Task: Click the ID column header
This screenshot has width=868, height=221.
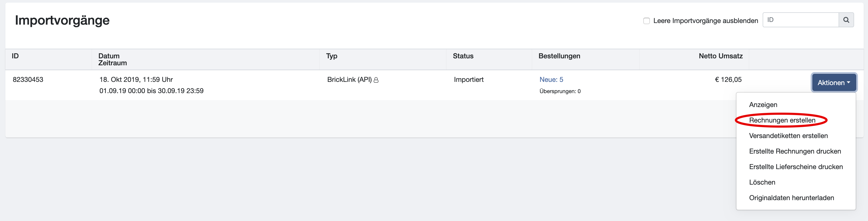Action: (15, 56)
